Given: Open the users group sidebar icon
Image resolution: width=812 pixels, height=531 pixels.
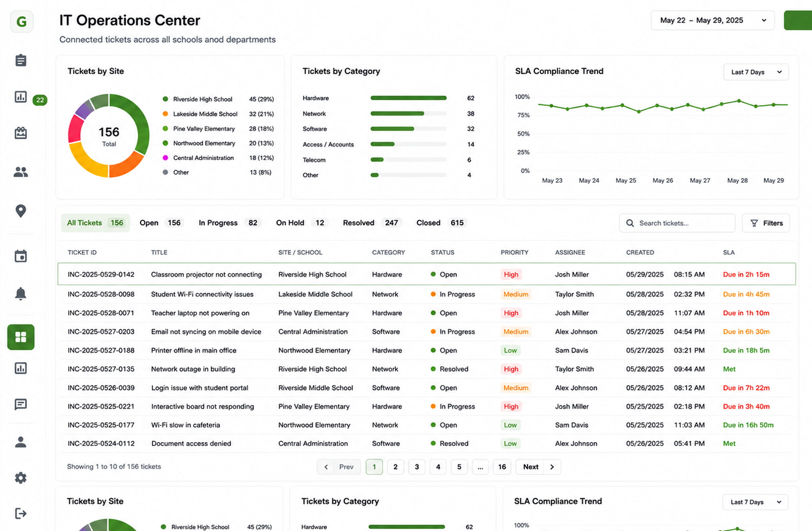Looking at the screenshot, I should click(x=21, y=172).
